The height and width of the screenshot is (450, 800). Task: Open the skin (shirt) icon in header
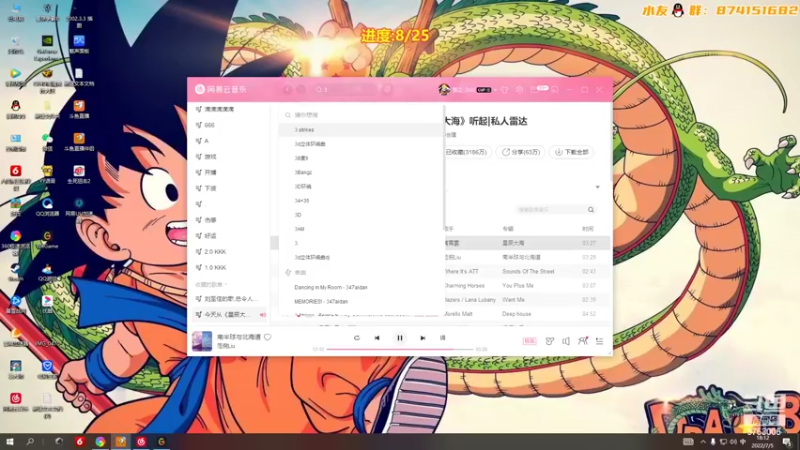coord(505,90)
